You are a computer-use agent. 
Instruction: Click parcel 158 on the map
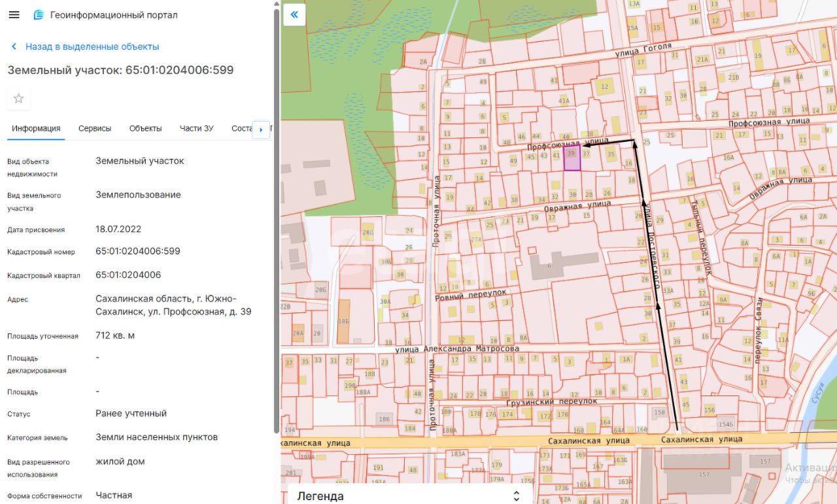tap(660, 412)
